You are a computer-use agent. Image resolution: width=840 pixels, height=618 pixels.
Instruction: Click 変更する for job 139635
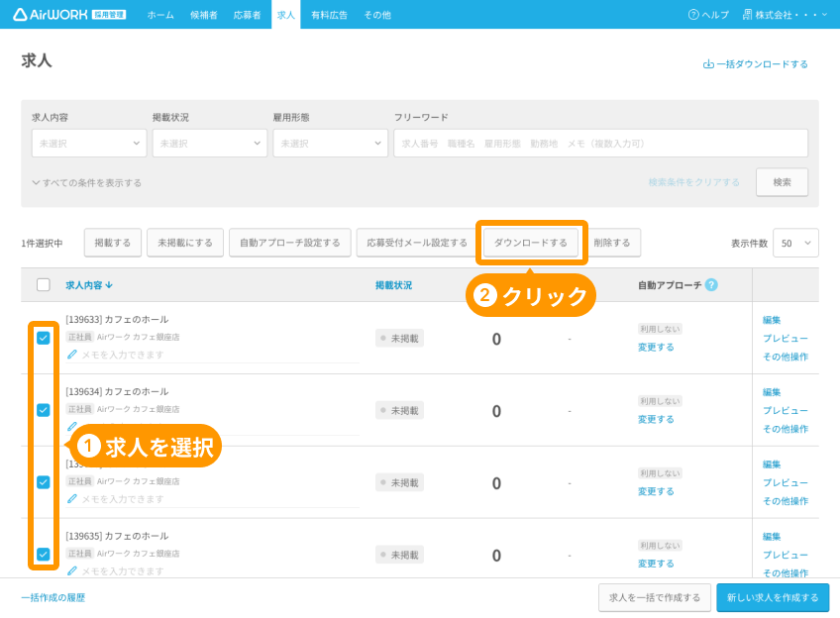(x=656, y=563)
